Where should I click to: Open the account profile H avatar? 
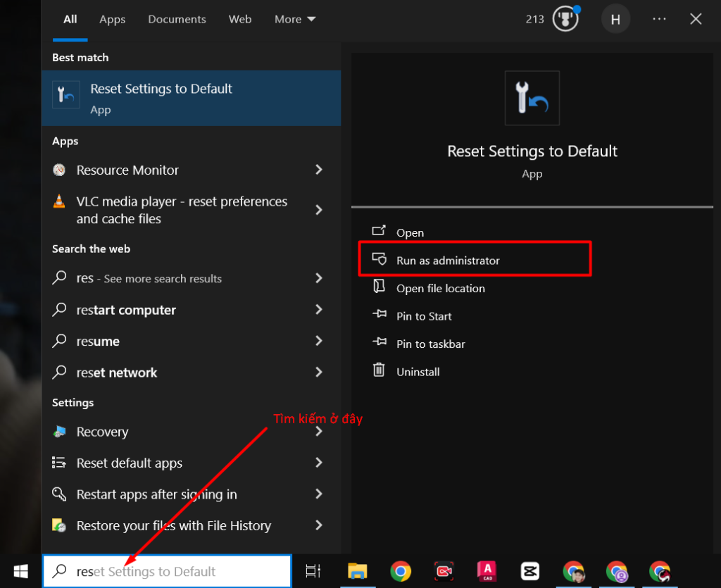coord(615,19)
